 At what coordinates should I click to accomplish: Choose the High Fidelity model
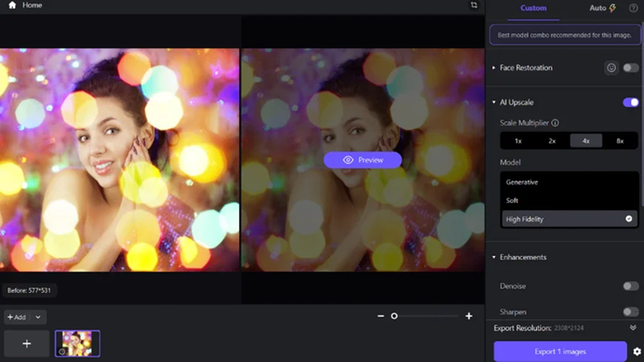[x=569, y=219]
